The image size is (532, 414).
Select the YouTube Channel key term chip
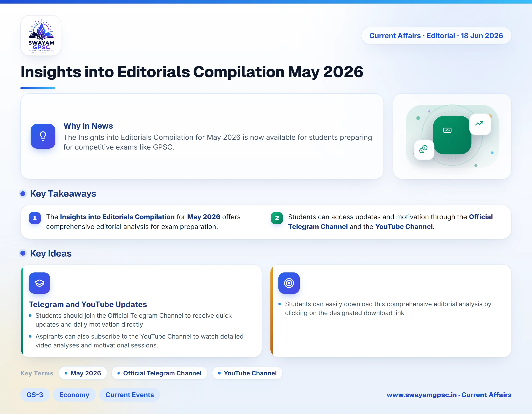pos(247,373)
